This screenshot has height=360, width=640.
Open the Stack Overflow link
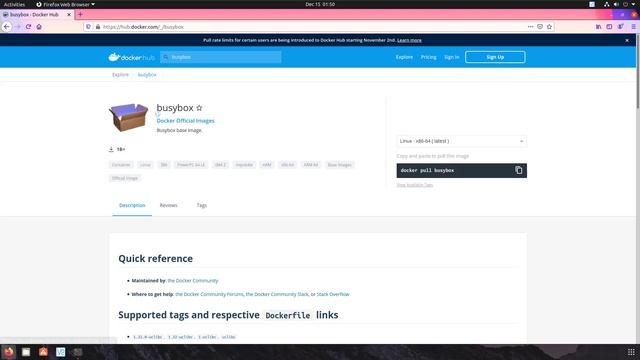click(x=333, y=294)
